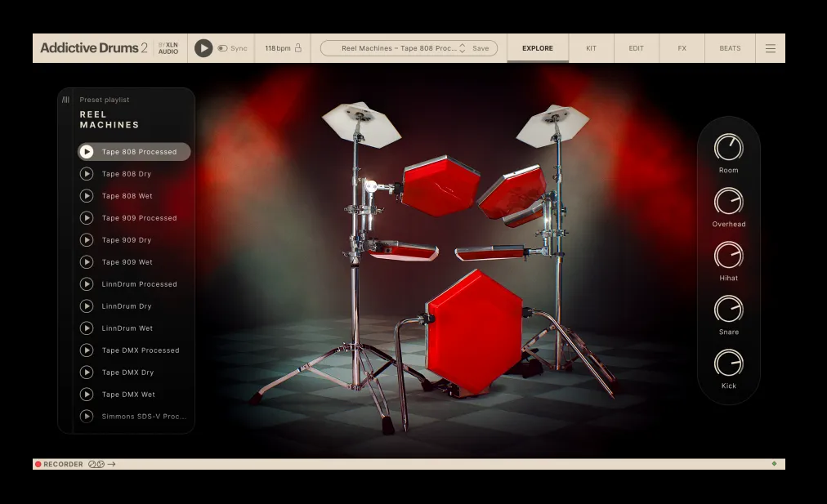
Task: Click the Hihat level knob
Action: pyautogui.click(x=728, y=256)
